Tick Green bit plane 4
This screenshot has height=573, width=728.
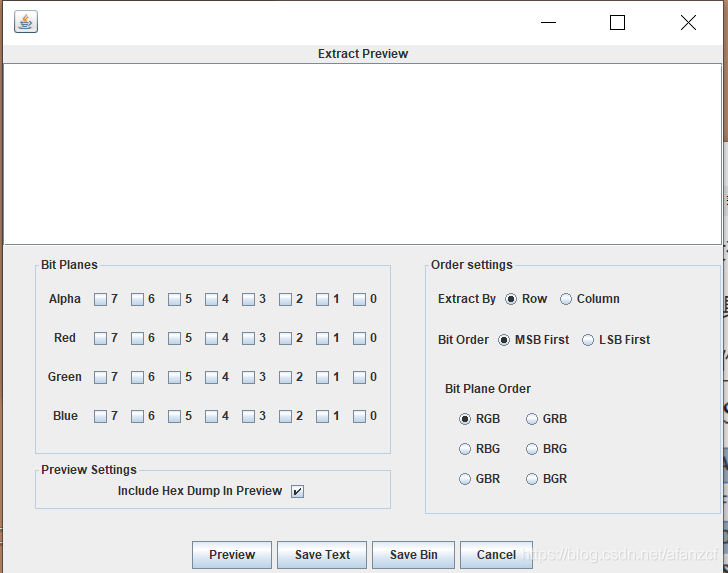211,378
